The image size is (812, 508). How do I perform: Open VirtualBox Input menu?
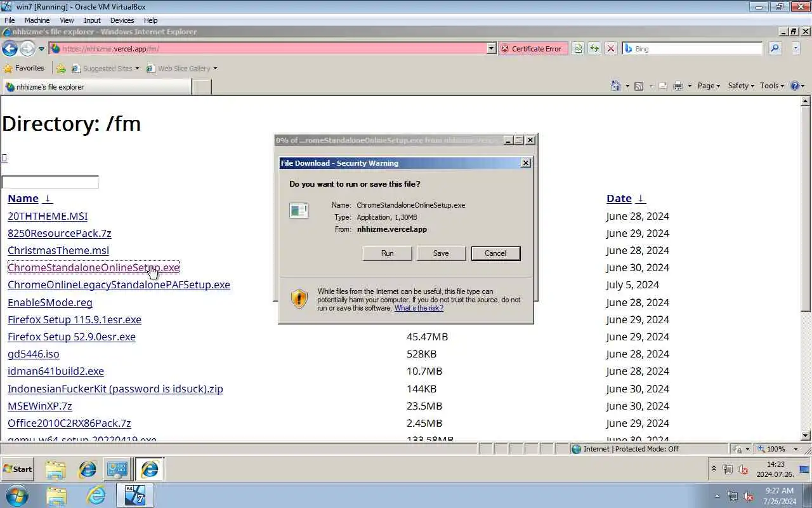(x=92, y=20)
